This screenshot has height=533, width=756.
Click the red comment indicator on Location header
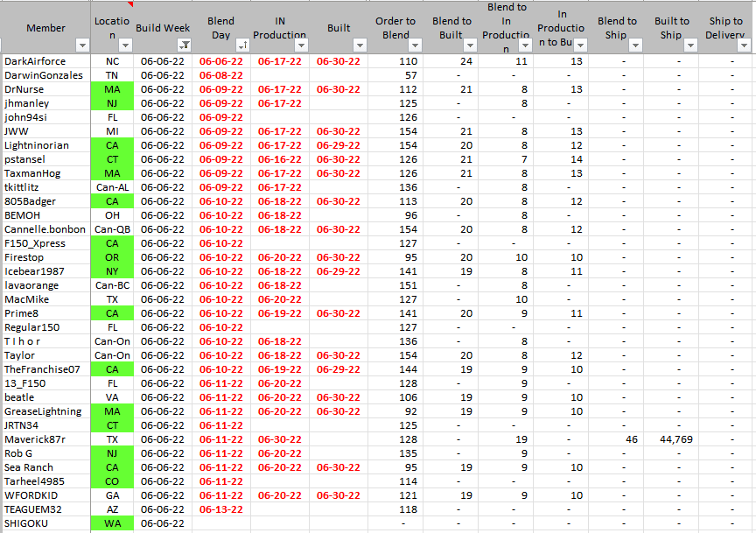tap(130, 4)
